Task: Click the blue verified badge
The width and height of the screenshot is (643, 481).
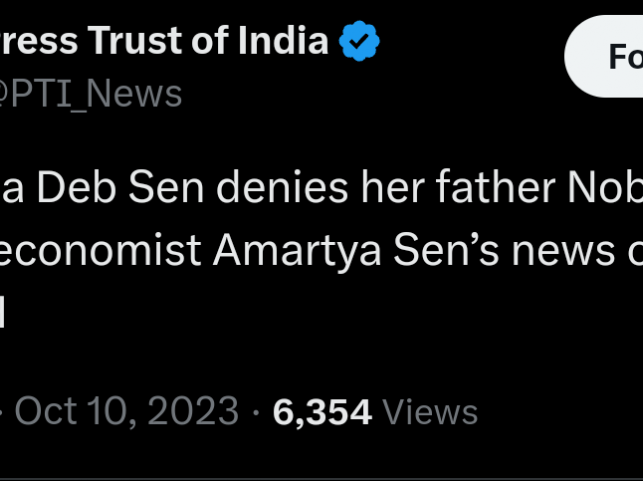Action: pos(358,41)
